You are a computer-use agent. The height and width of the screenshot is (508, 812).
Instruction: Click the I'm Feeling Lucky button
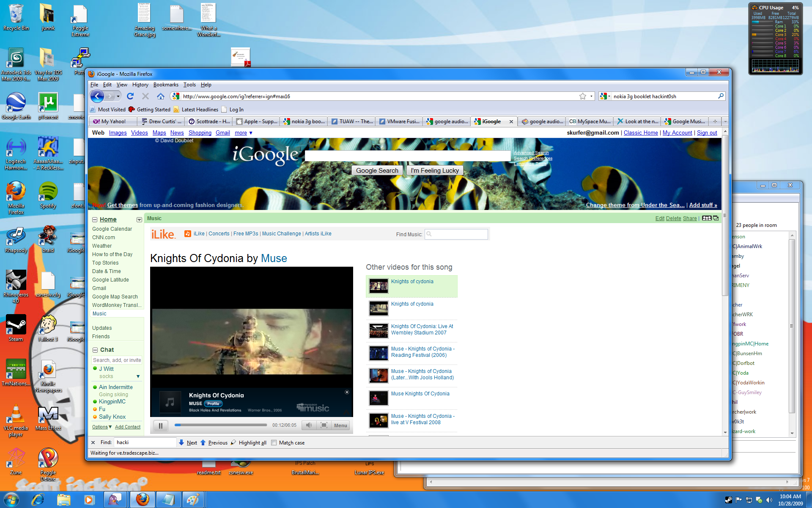coord(435,170)
